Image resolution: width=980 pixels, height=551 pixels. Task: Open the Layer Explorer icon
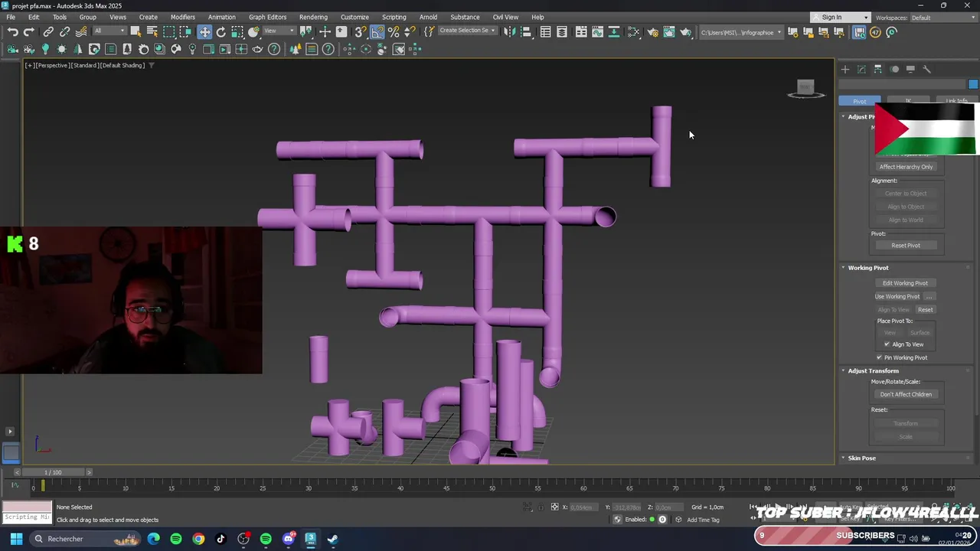click(x=562, y=32)
